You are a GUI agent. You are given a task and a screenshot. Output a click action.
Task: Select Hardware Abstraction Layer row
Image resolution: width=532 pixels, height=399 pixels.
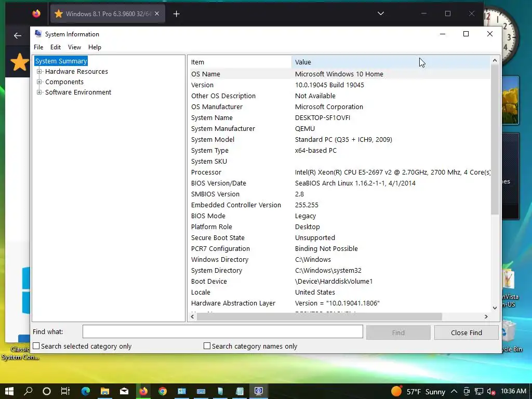(339, 303)
